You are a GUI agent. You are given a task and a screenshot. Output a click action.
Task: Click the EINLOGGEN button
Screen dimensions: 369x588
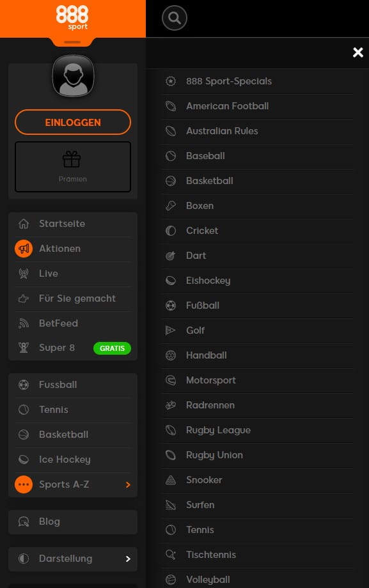[73, 122]
